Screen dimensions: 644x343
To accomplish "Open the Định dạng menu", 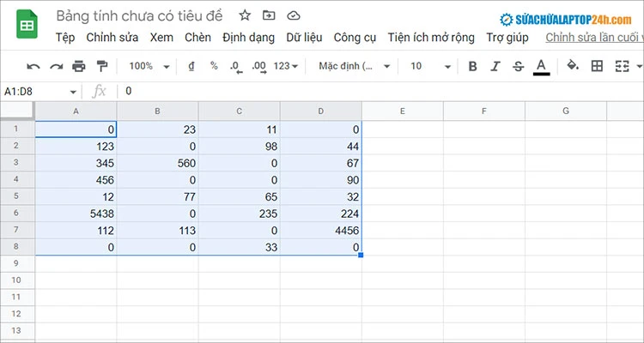I will point(248,38).
